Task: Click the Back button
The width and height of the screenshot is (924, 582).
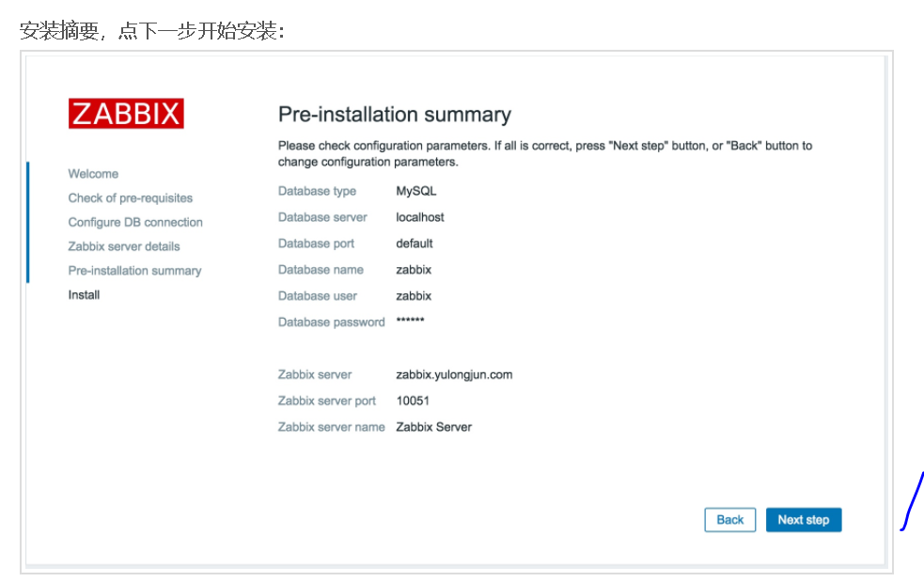Action: [x=729, y=520]
